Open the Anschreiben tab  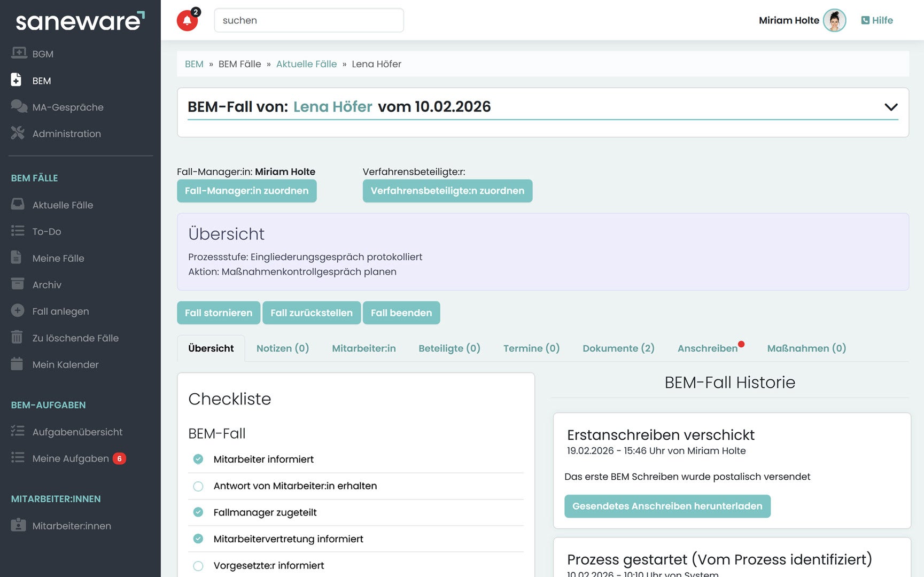pos(708,348)
